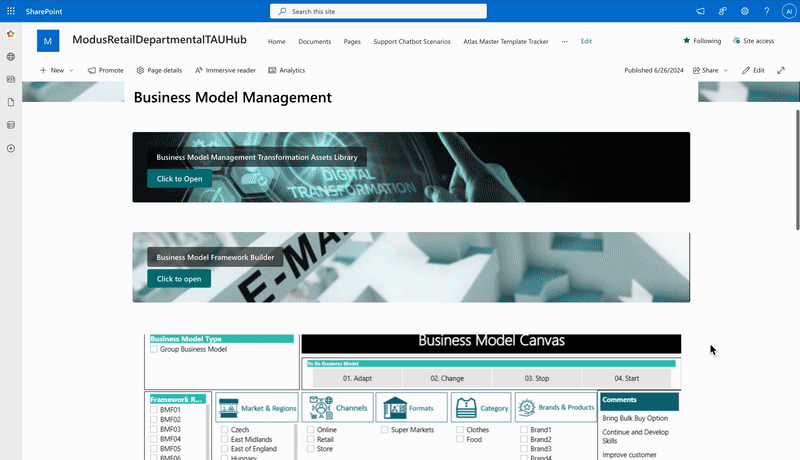Click the pencil Edit icon
Image resolution: width=800 pixels, height=460 pixels.
tap(746, 70)
